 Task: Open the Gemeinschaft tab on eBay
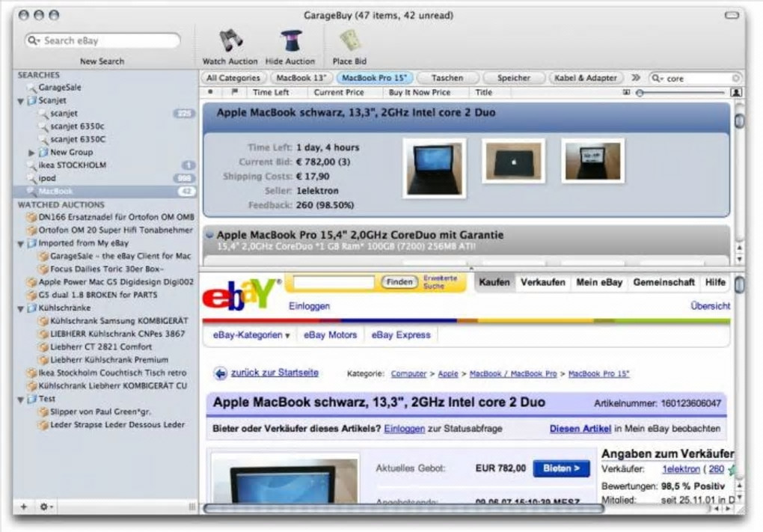click(x=664, y=282)
